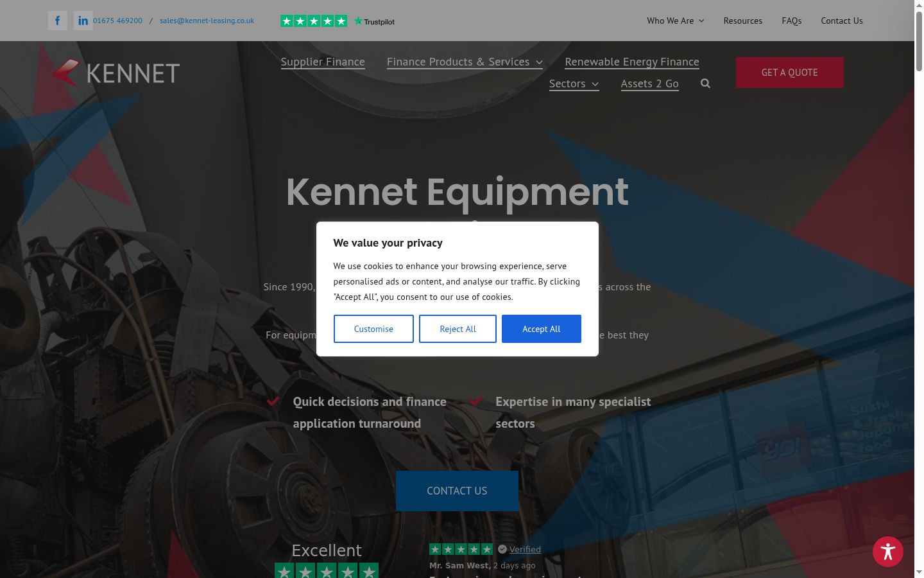Click the Kennet Equipment heading
Viewport: 924px width, 578px height.
coord(457,192)
